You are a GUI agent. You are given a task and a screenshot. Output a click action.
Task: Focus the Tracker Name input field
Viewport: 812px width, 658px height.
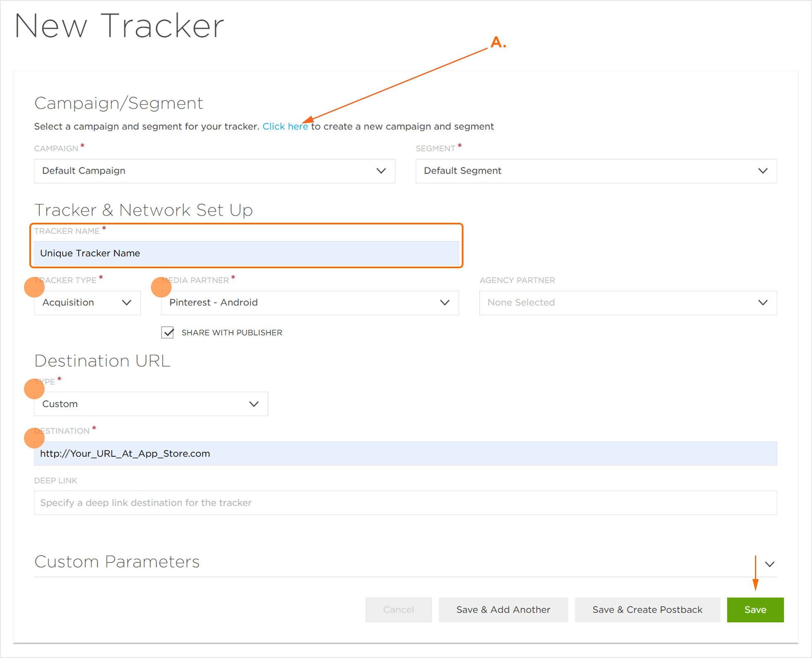coord(246,253)
